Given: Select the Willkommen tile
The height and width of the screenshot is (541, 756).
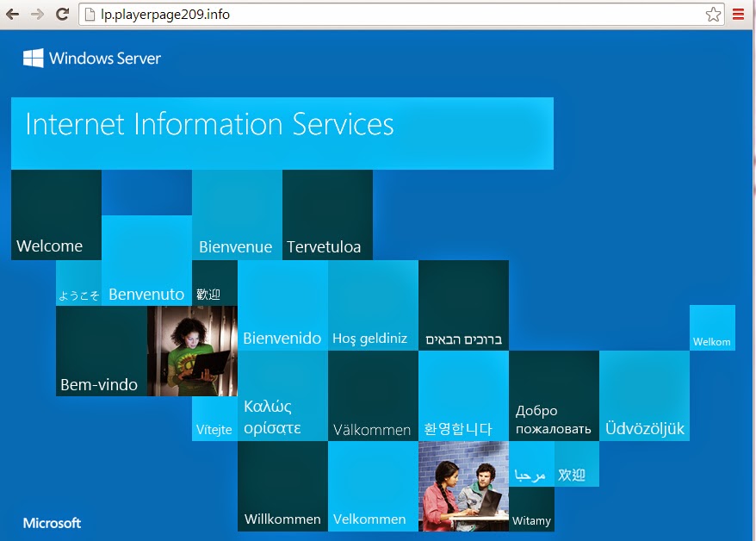Looking at the screenshot, I should (282, 486).
